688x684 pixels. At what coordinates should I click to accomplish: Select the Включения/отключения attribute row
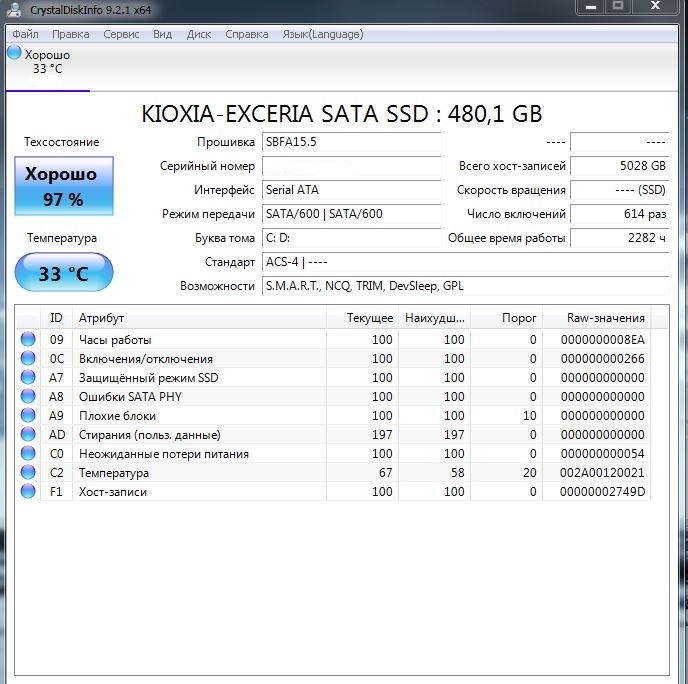(333, 358)
